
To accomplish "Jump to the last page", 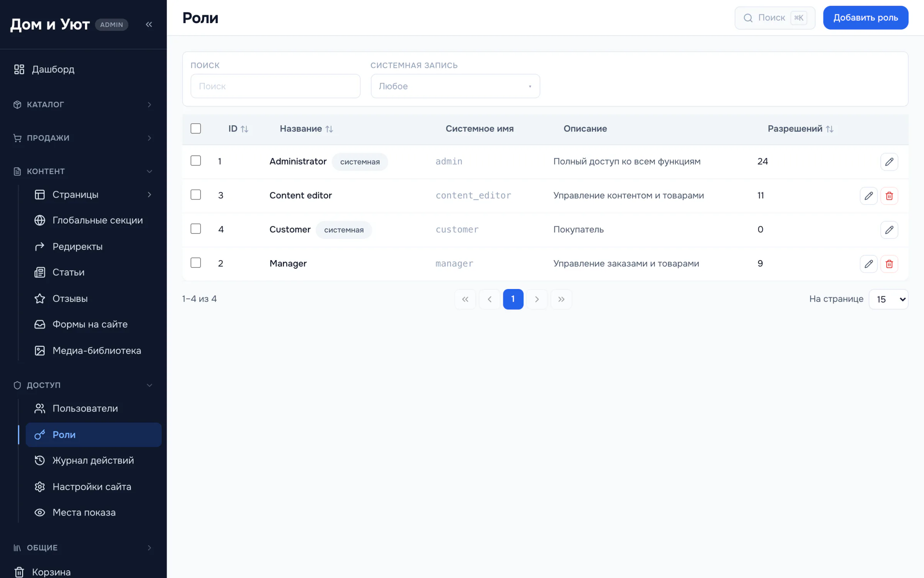I will tap(561, 299).
